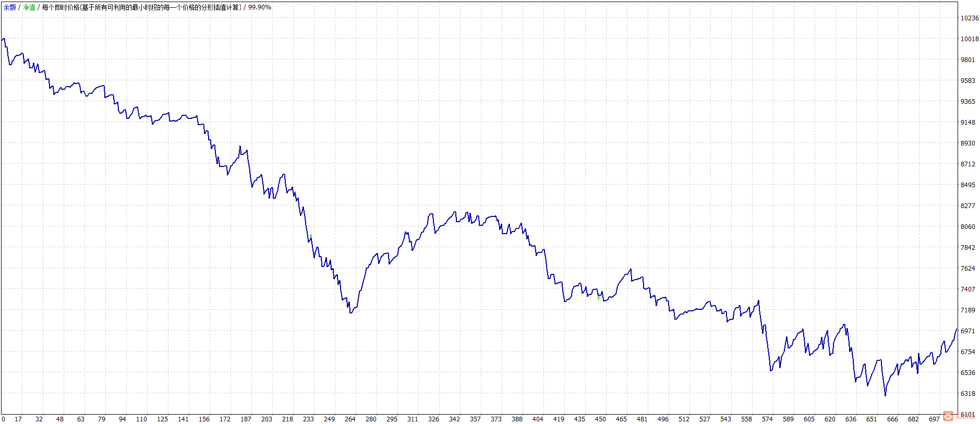Click the blue 余额 legend label
Viewport: 980px width, 424px height.
click(x=9, y=7)
